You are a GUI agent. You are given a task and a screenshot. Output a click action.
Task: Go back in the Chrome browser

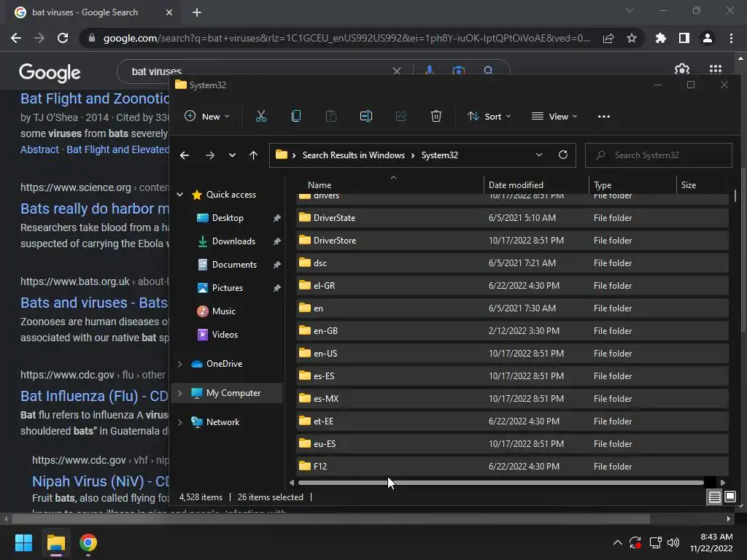pyautogui.click(x=16, y=38)
